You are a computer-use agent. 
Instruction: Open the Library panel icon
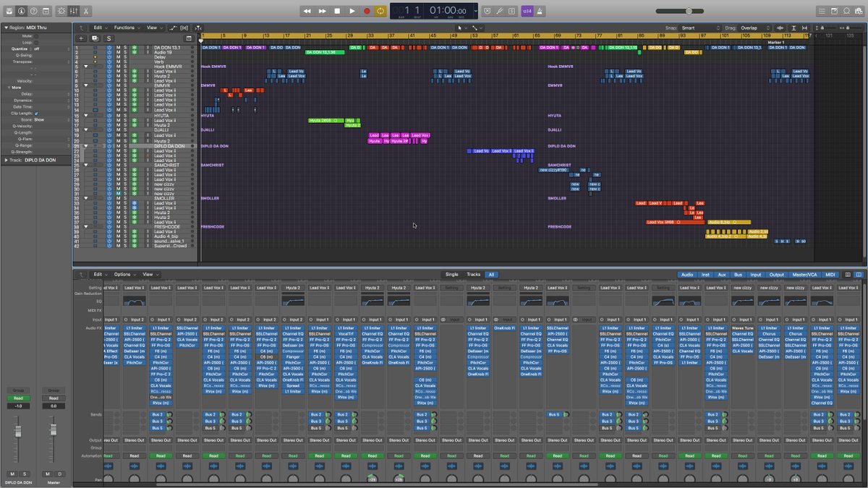pyautogui.click(x=9, y=11)
